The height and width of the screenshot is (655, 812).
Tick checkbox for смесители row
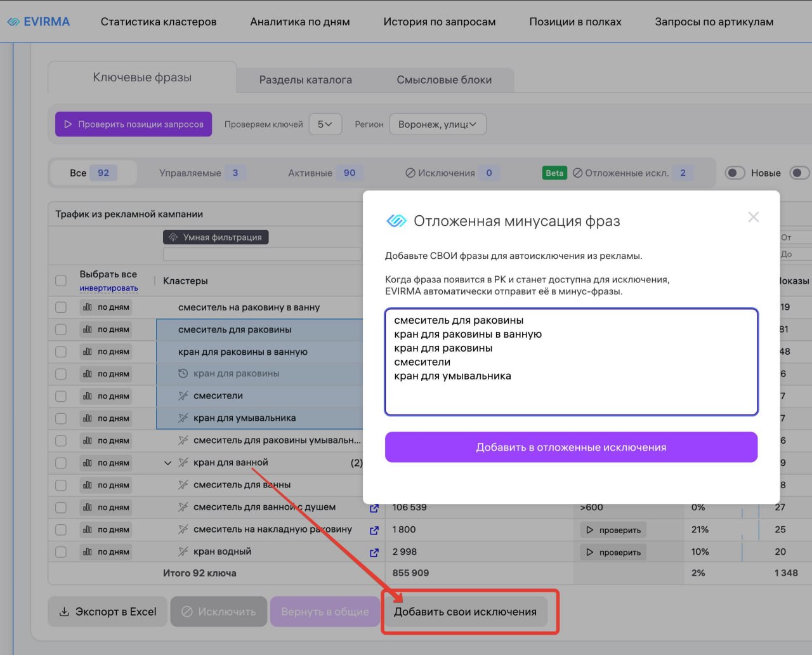(x=61, y=396)
